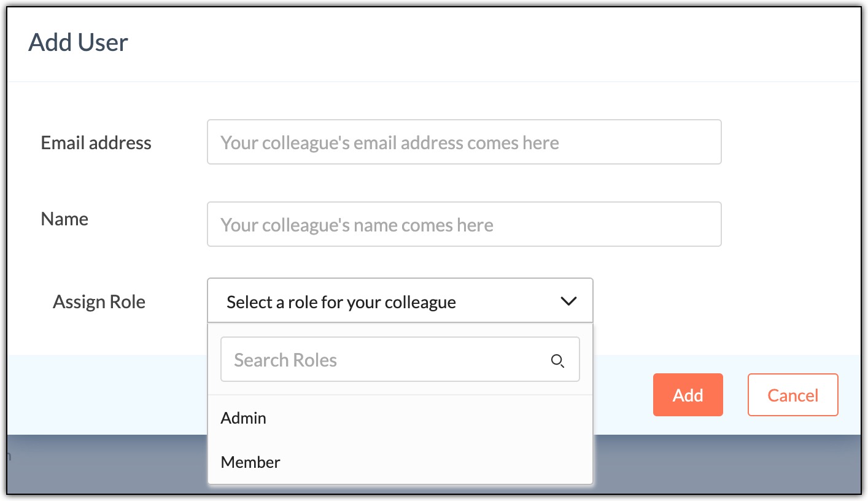Click the search magnifier icon in Search Roles
This screenshot has height=501, width=868.
click(557, 361)
